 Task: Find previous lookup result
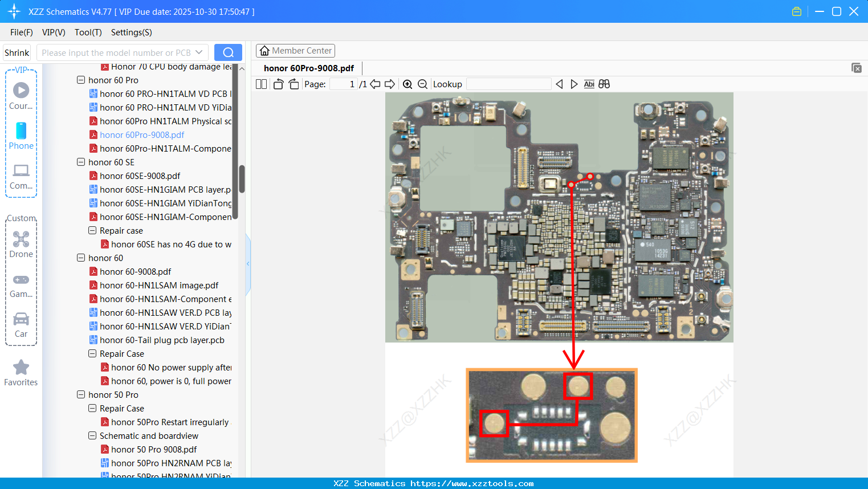pyautogui.click(x=559, y=84)
